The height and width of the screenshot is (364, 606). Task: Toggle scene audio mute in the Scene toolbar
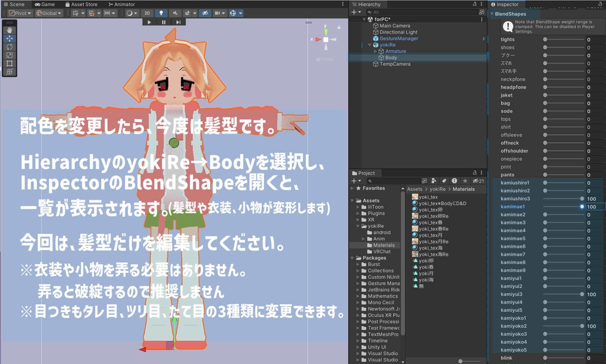[x=175, y=12]
